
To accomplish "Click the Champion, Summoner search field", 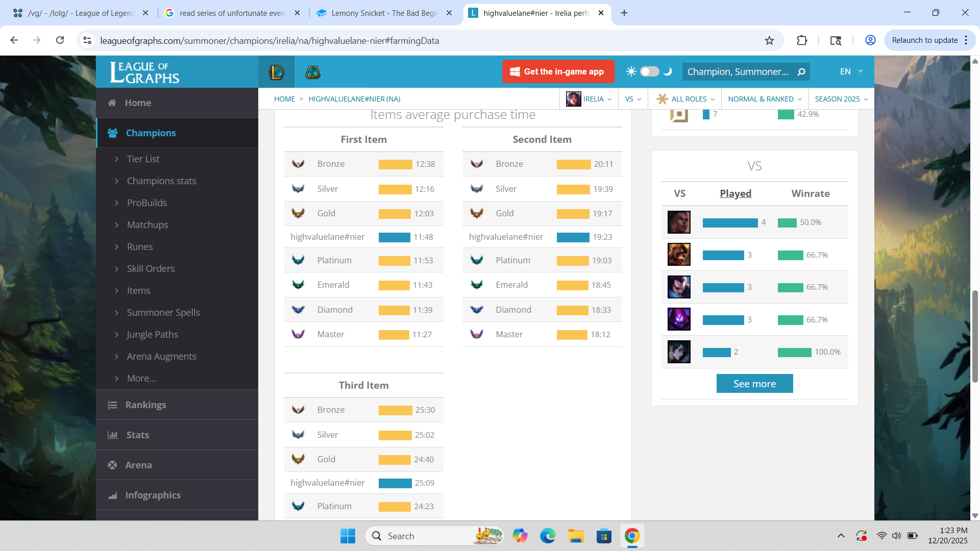I will tap(738, 72).
